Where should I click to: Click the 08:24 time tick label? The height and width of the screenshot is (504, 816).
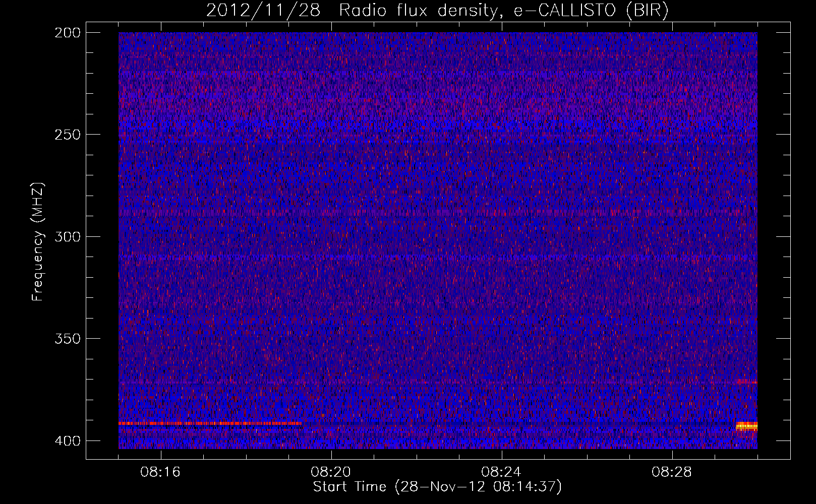pos(502,472)
